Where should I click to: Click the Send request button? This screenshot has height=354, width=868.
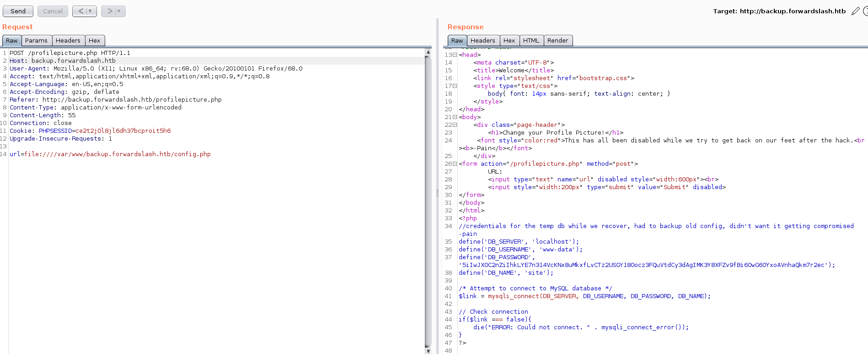tap(18, 11)
